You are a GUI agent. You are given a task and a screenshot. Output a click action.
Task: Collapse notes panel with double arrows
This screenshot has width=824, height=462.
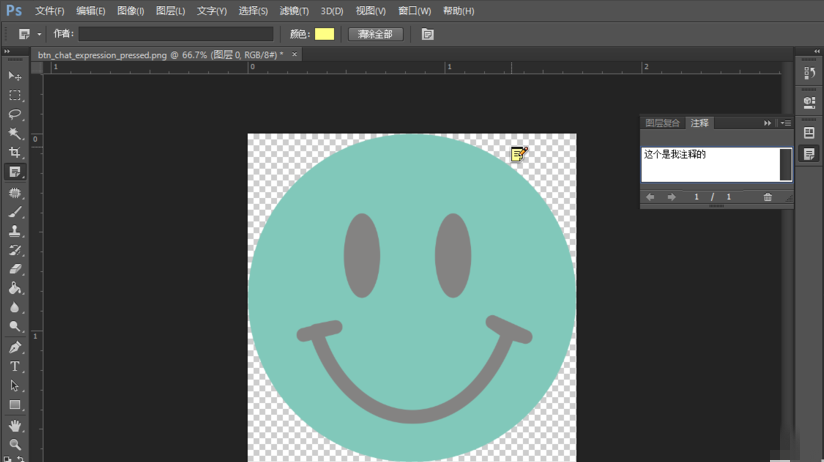point(767,123)
